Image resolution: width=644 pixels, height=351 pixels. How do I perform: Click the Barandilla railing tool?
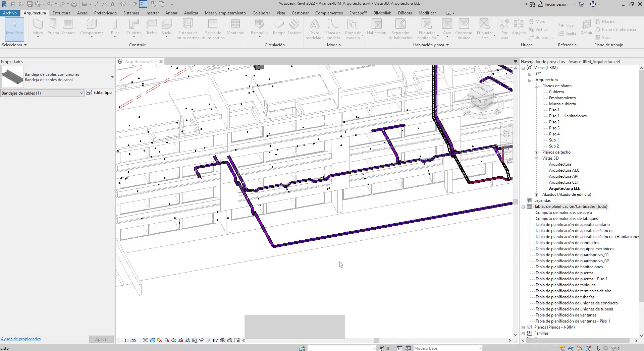tap(259, 27)
